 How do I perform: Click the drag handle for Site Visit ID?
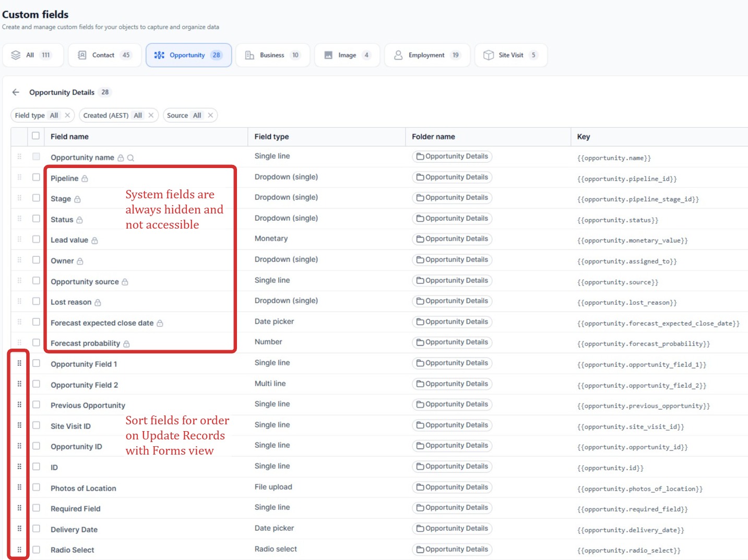[x=19, y=425]
